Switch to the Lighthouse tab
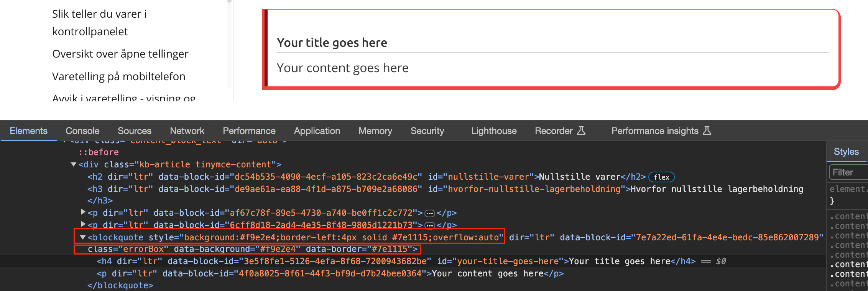 [x=493, y=131]
